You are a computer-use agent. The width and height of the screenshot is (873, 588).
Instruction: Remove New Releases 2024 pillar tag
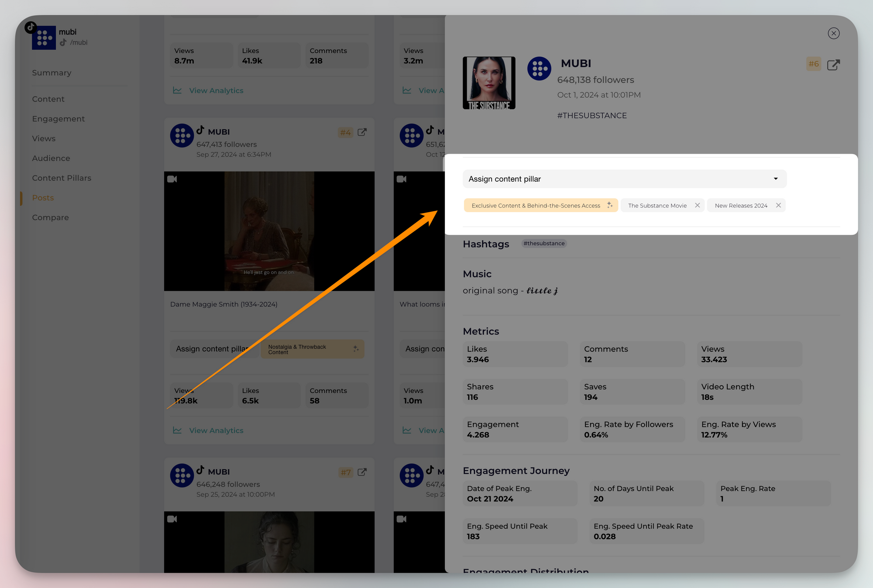(x=778, y=205)
